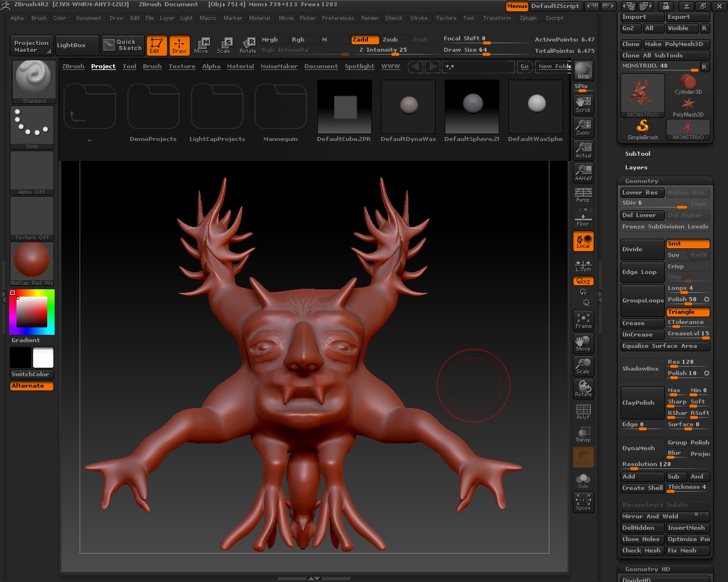This screenshot has width=728, height=582.
Task: Switch to LightBox Tool tab
Action: 130,66
